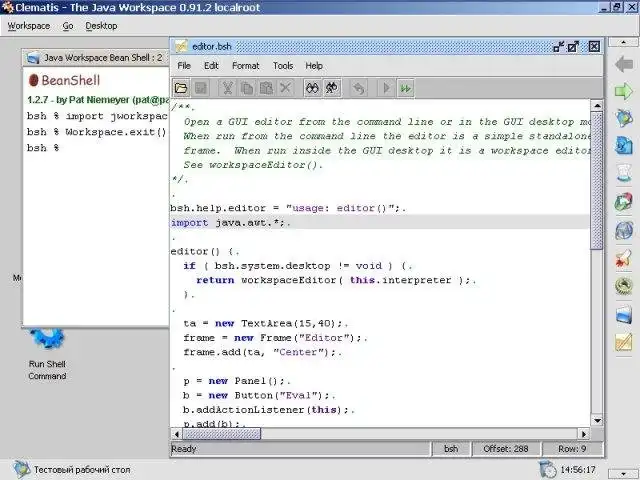Click the Тестовый рабочий стол taskbar label
The width and height of the screenshot is (640, 480).
pyautogui.click(x=82, y=470)
